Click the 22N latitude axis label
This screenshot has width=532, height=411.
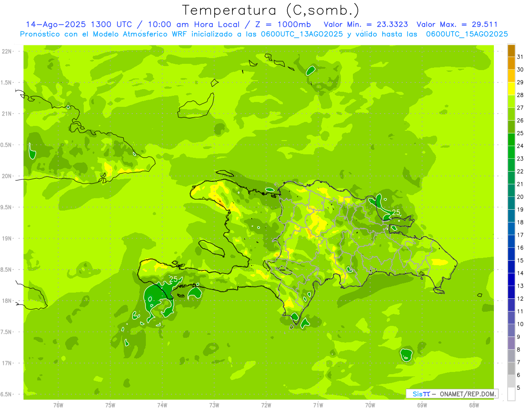coord(7,51)
